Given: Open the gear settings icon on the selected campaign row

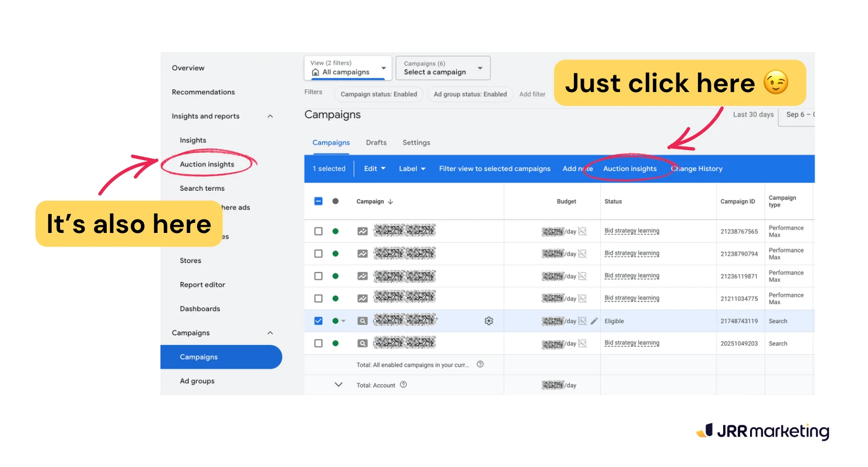Looking at the screenshot, I should [x=488, y=321].
